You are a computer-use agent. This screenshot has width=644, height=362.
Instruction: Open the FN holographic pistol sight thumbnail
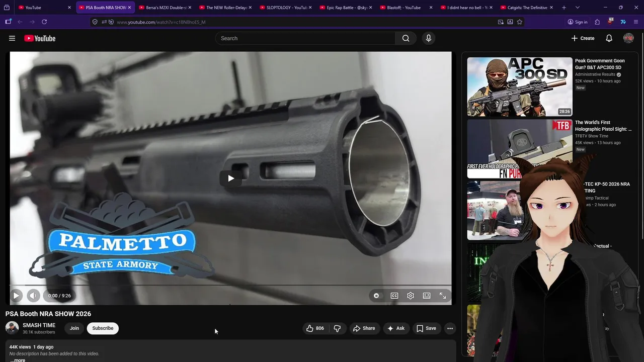[520, 149]
